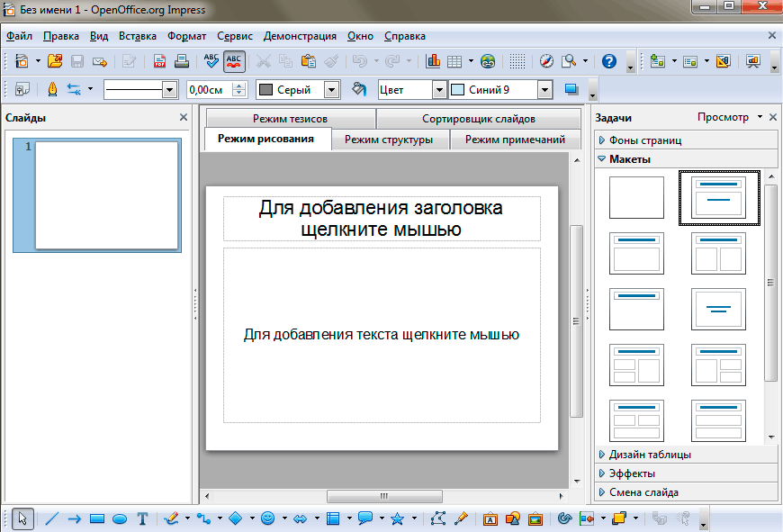
Task: Open the Файл menu
Action: [x=19, y=36]
